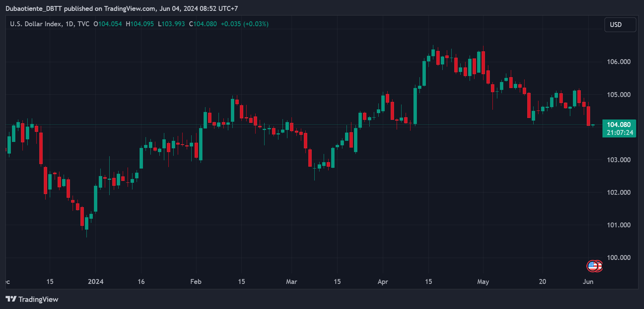This screenshot has width=644, height=309.
Task: Click the 105.000 price axis label
Action: pos(619,95)
